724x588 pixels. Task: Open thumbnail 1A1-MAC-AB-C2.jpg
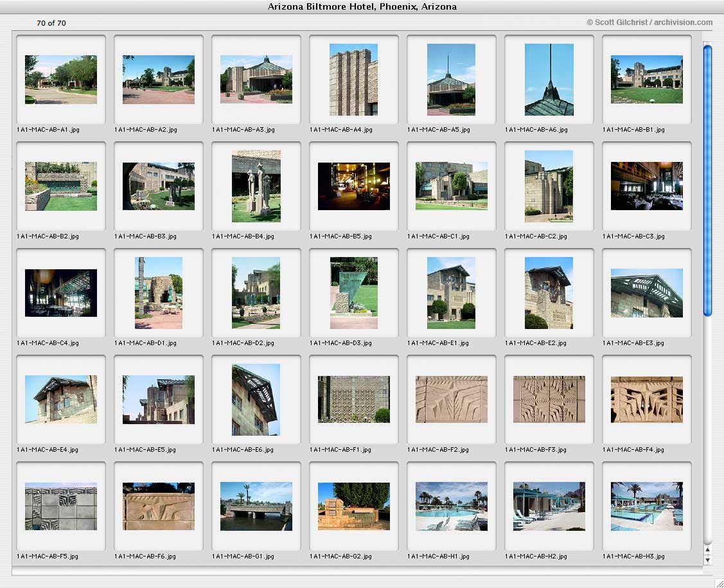(x=549, y=186)
